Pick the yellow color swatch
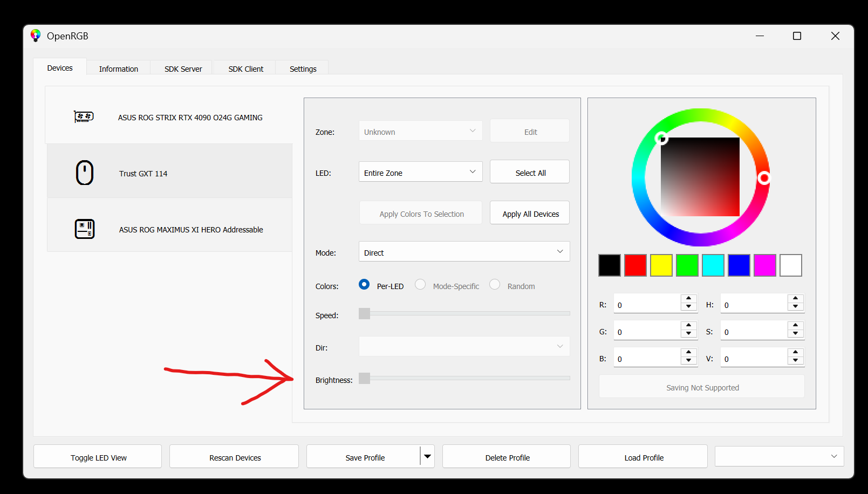868x494 pixels. click(661, 265)
